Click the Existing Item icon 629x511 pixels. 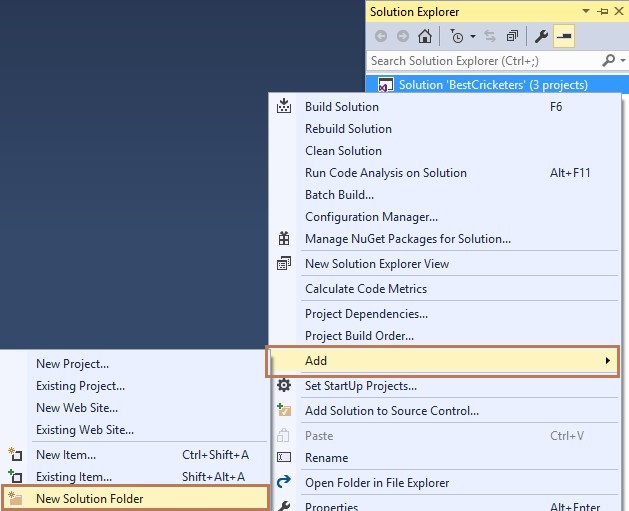[15, 476]
